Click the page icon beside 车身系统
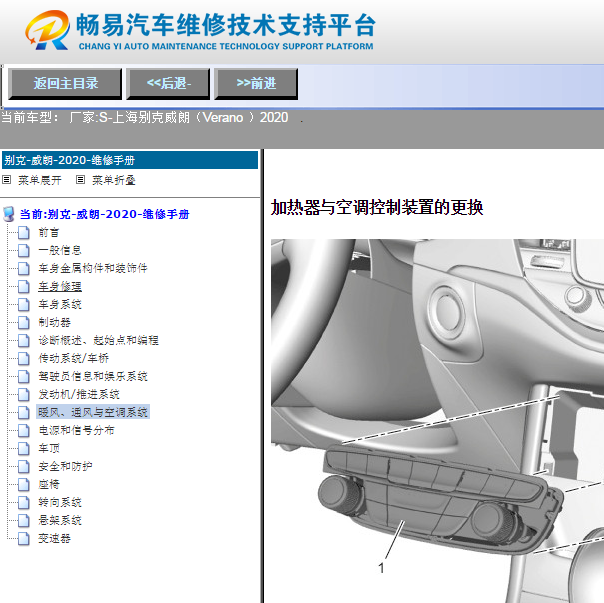This screenshot has width=604, height=603. tap(23, 304)
